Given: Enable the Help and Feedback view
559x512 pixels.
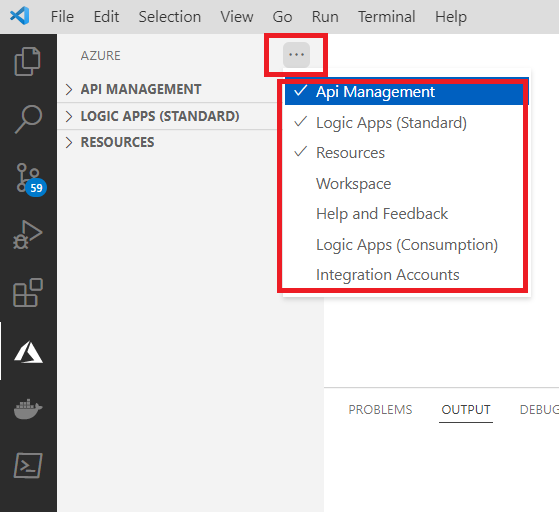Looking at the screenshot, I should [406, 214].
